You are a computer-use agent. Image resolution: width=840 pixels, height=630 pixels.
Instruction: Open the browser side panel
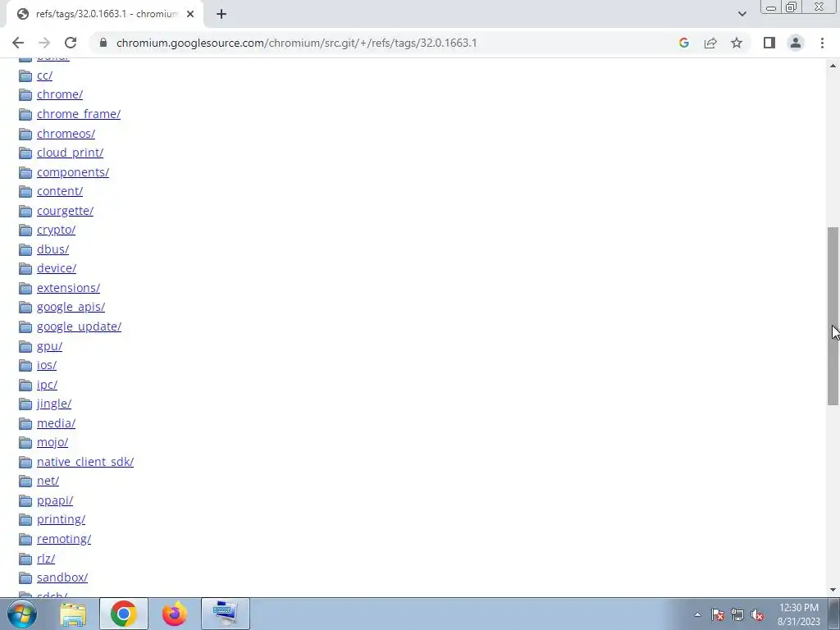tap(769, 43)
